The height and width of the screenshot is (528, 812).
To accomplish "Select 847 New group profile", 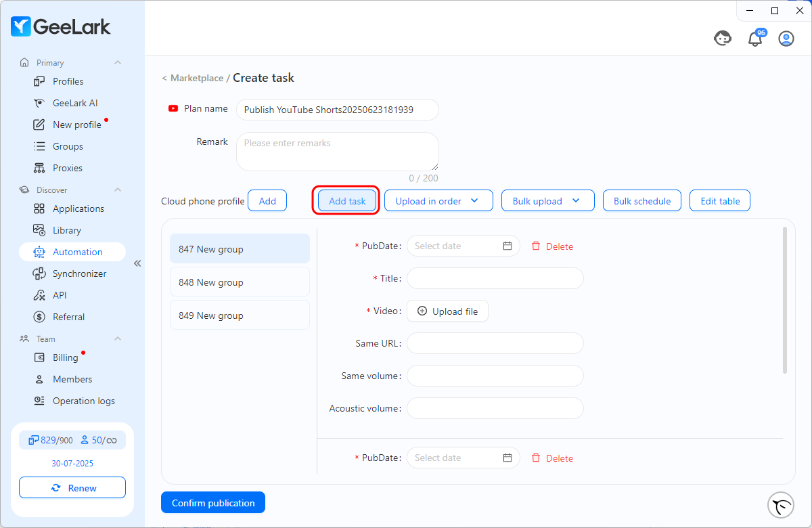I will pyautogui.click(x=240, y=249).
